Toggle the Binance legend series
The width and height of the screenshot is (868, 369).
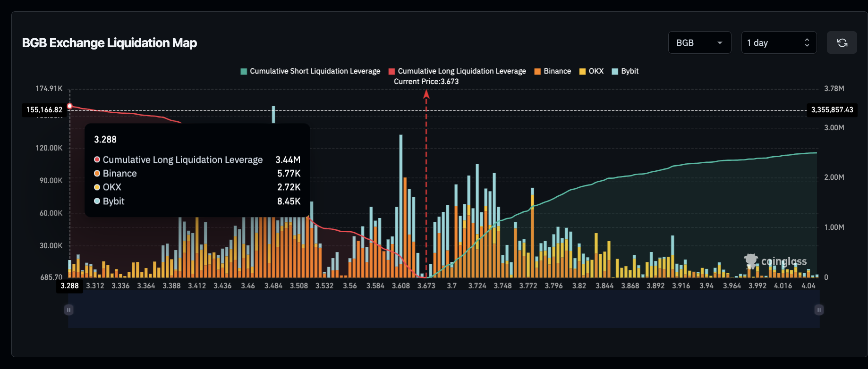click(553, 71)
